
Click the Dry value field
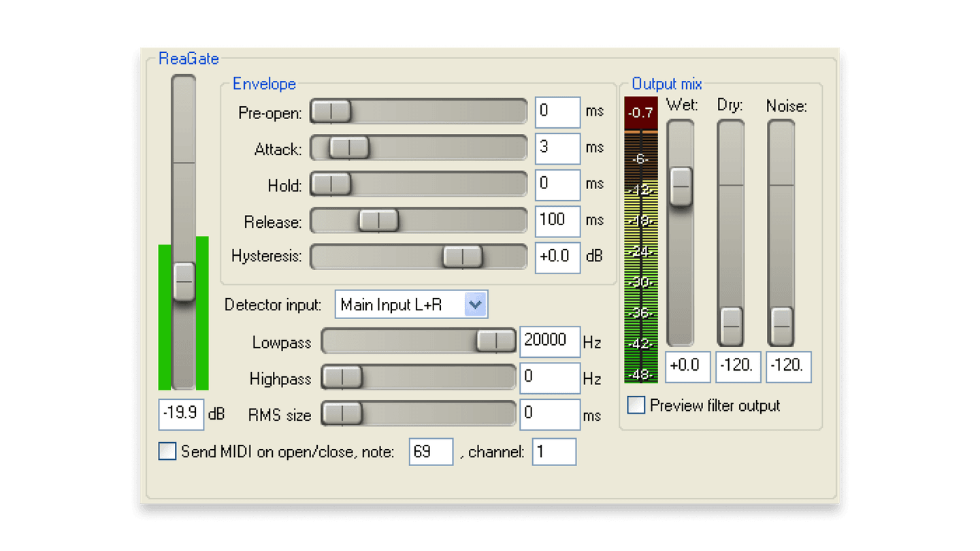coord(738,367)
